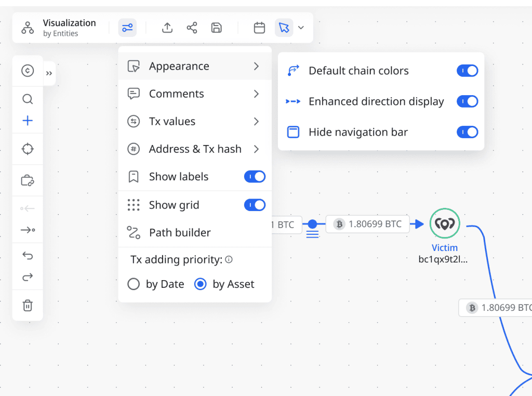Click the trash delete icon
Viewport: 532px width, 396px height.
point(28,306)
